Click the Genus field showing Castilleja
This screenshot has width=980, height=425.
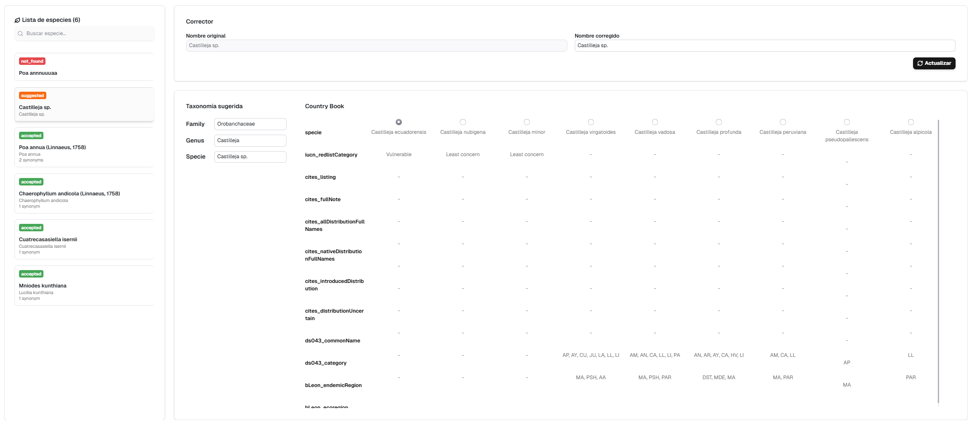(250, 141)
